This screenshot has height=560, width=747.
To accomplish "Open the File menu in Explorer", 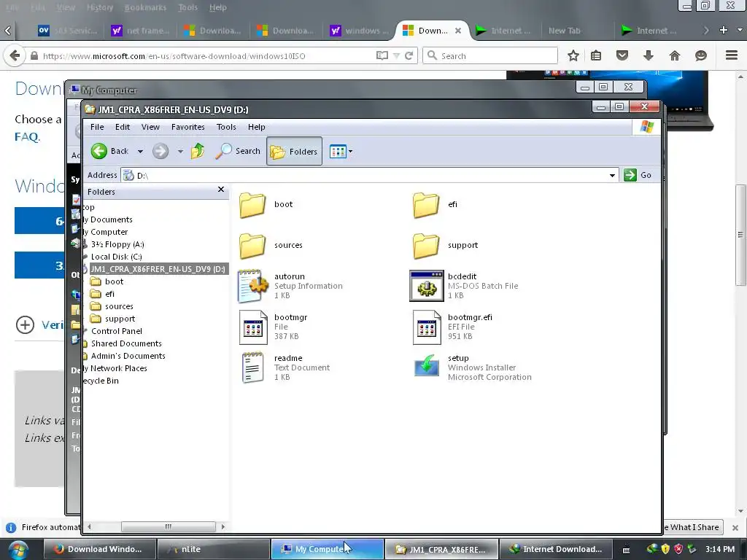I will 97,127.
